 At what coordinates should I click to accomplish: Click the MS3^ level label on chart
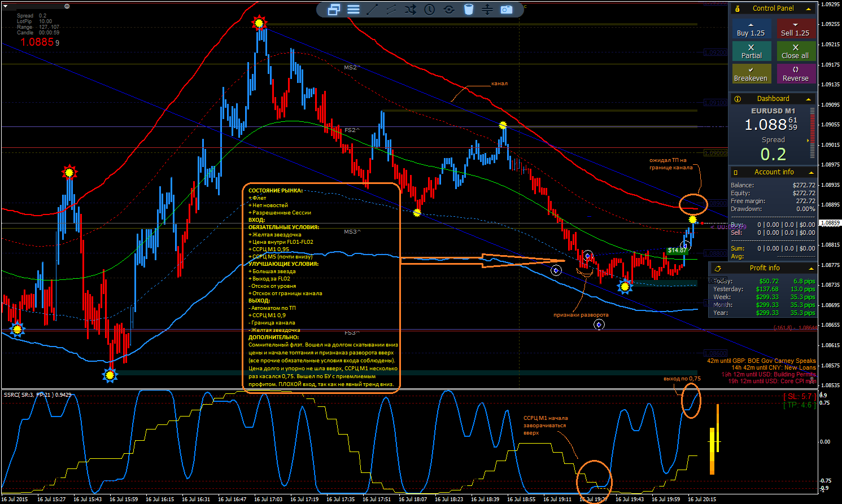352,232
